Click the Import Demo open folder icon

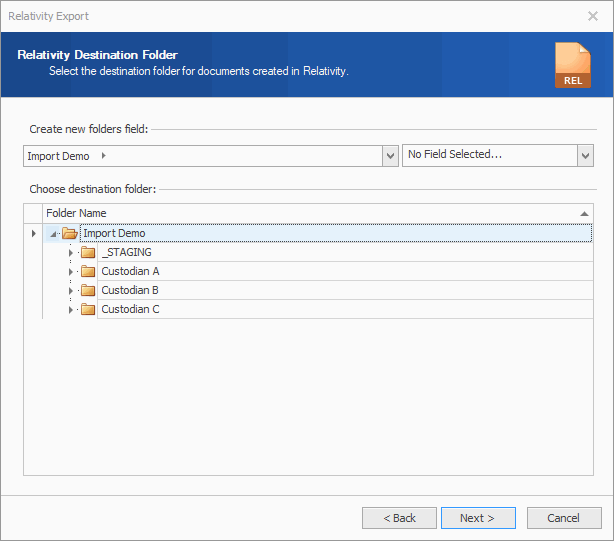click(x=70, y=233)
